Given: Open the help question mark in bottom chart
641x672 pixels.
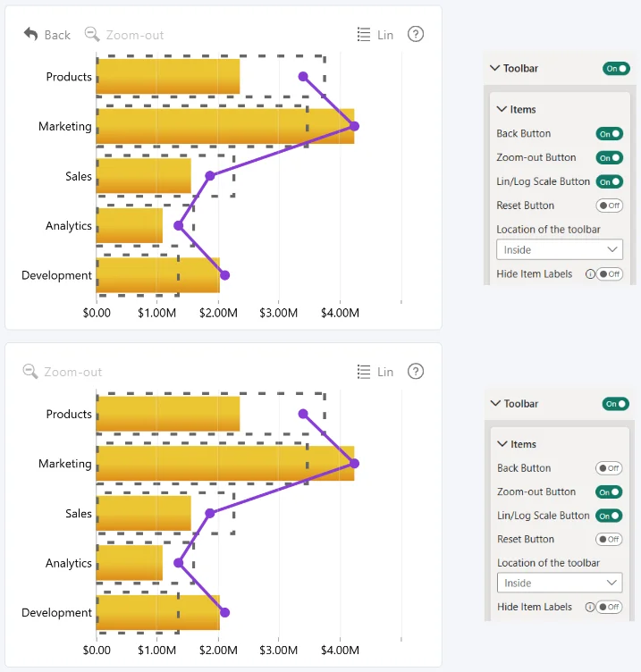Looking at the screenshot, I should click(x=416, y=371).
